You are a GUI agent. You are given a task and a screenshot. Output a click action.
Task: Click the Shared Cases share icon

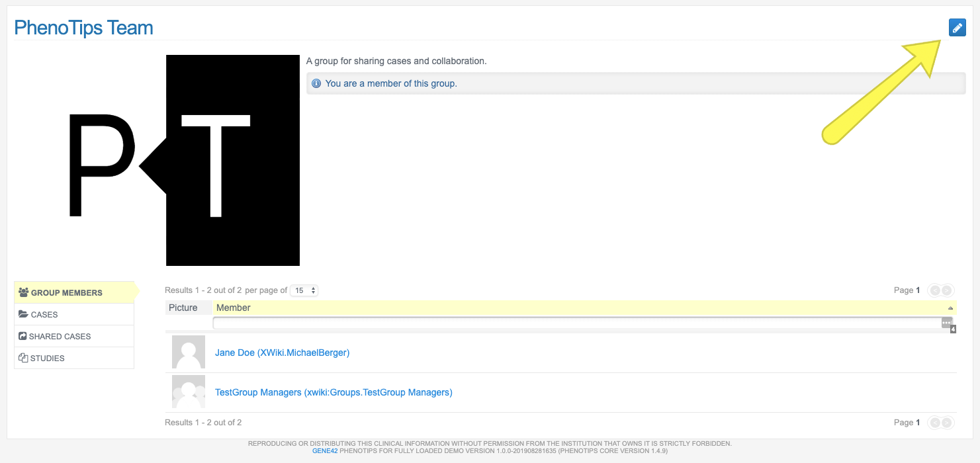point(22,336)
